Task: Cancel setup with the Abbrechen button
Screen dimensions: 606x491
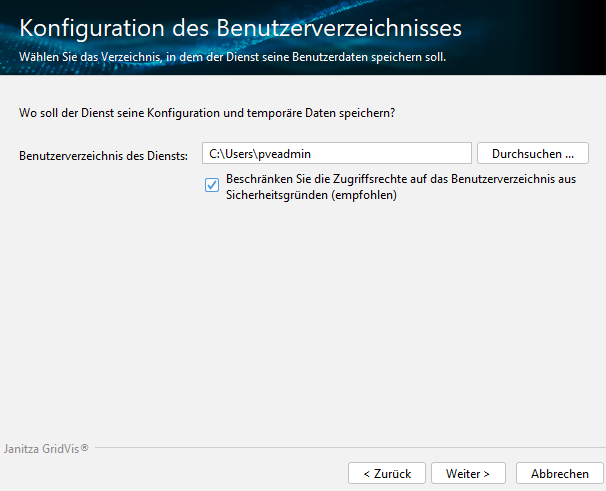Action: point(559,473)
